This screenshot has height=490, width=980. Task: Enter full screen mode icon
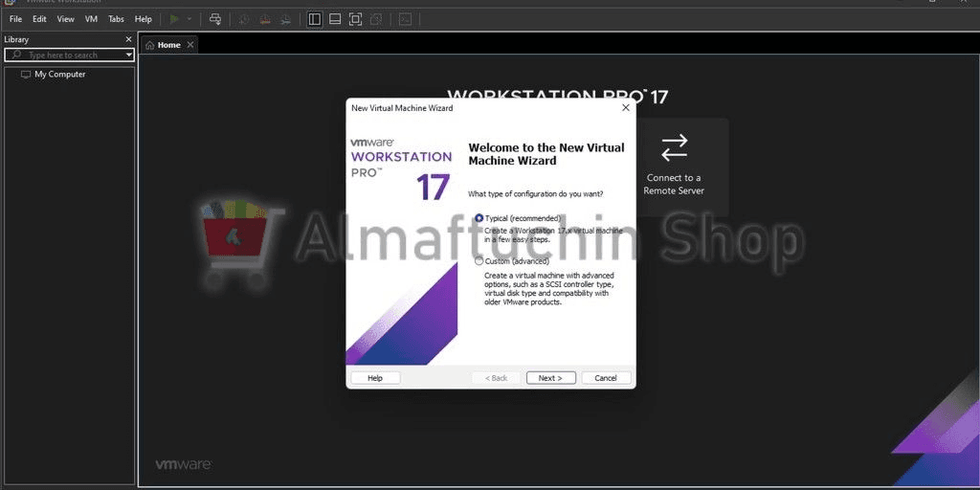pyautogui.click(x=355, y=19)
